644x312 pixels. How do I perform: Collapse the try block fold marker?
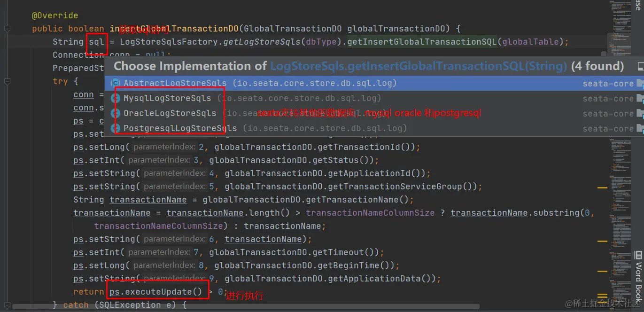(7, 81)
